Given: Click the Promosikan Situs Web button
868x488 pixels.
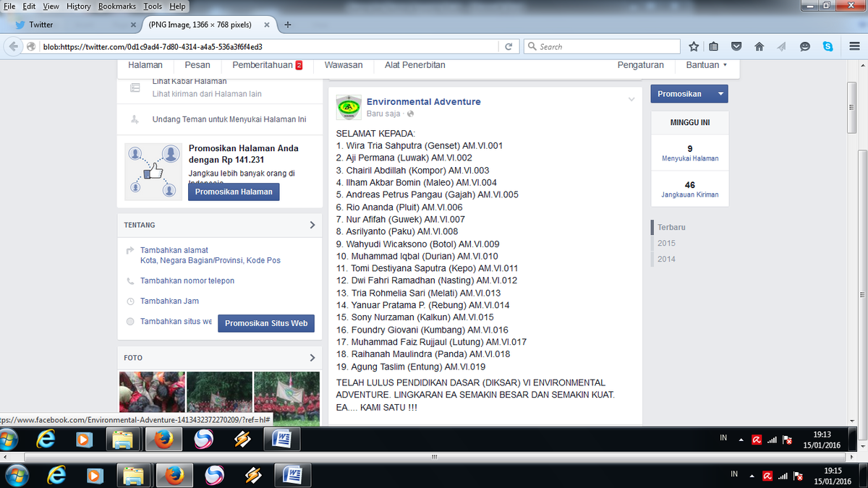Looking at the screenshot, I should tap(266, 323).
